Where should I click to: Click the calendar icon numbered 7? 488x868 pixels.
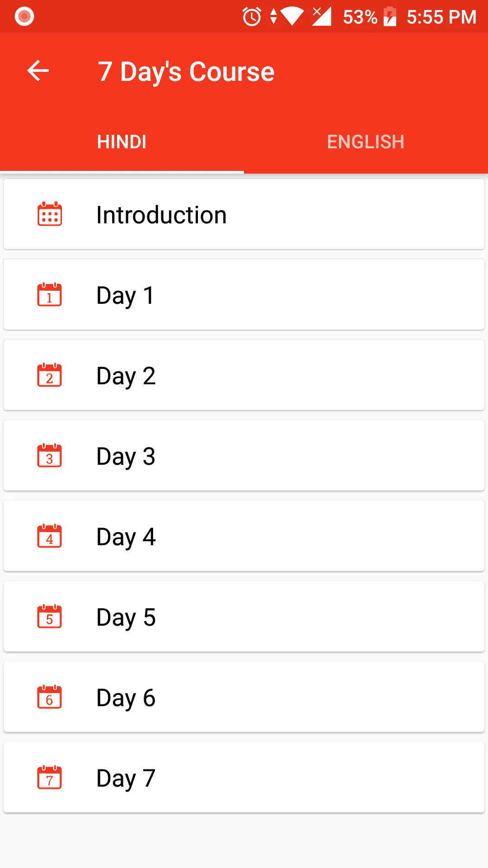pyautogui.click(x=50, y=777)
